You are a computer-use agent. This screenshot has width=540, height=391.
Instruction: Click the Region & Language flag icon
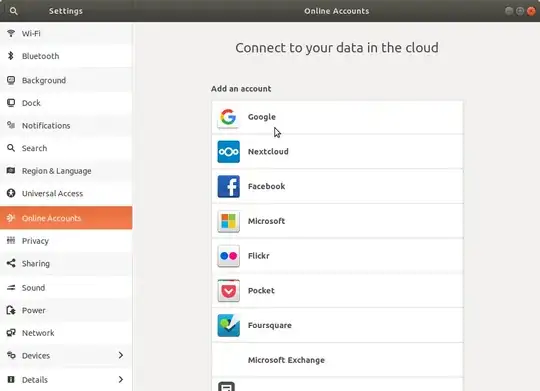point(11,171)
